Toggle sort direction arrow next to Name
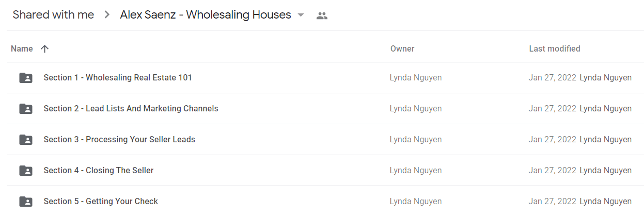This screenshot has width=644, height=216. pos(44,49)
